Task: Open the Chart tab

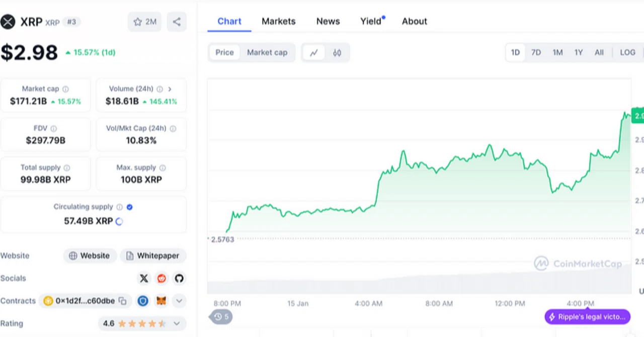Action: [229, 21]
